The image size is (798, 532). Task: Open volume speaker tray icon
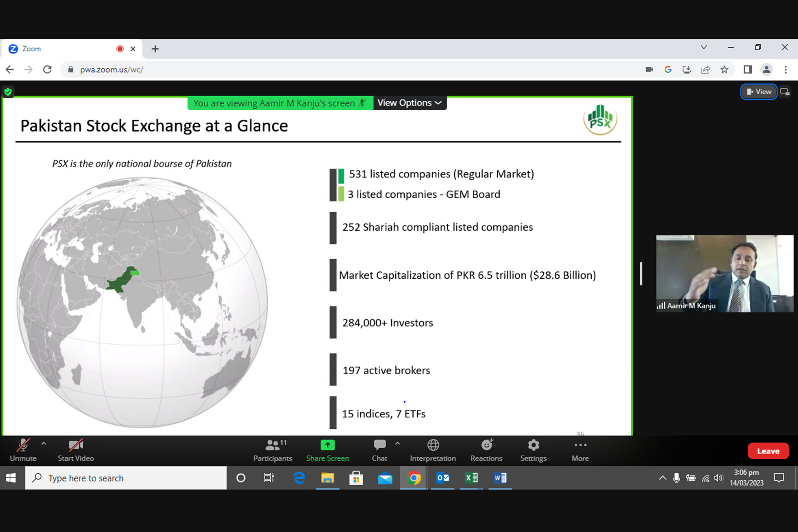[x=718, y=478]
